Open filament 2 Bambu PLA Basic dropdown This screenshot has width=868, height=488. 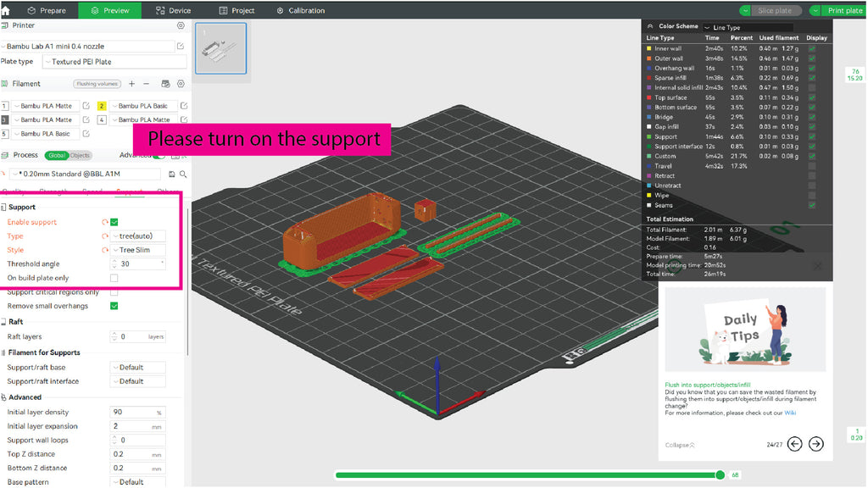(144, 106)
